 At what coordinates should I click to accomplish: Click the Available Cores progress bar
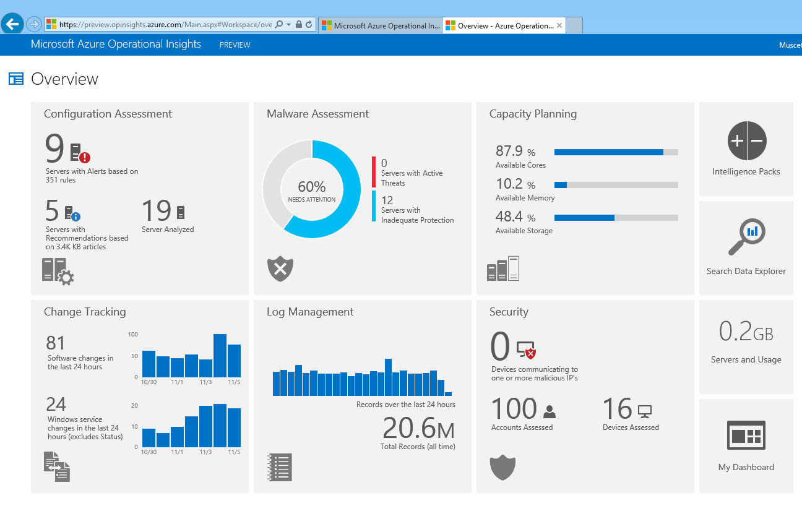click(x=616, y=152)
